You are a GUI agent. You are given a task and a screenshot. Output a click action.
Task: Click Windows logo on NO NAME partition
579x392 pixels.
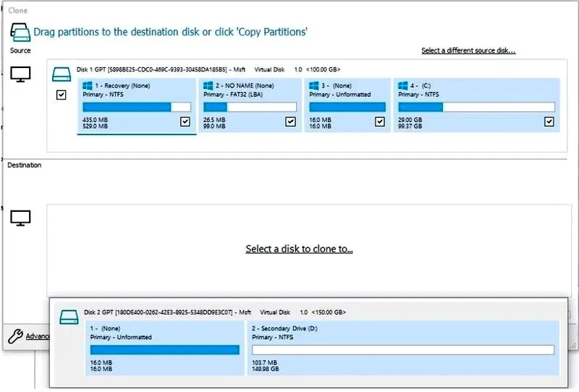208,85
